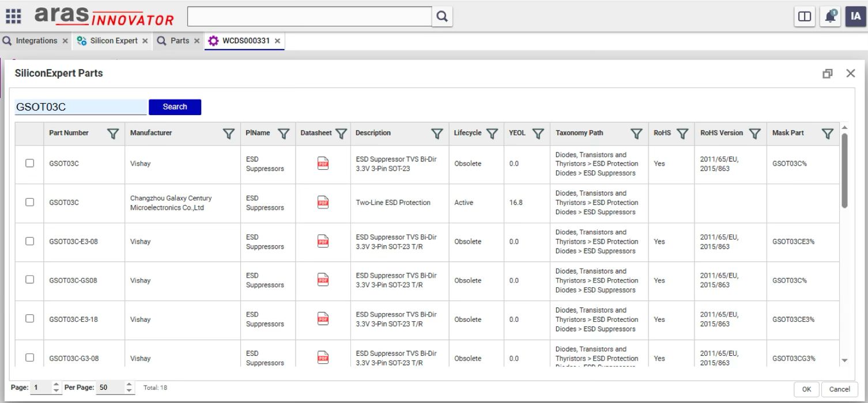868x403 pixels.
Task: Click the GSOT03C part search field
Action: tap(81, 107)
